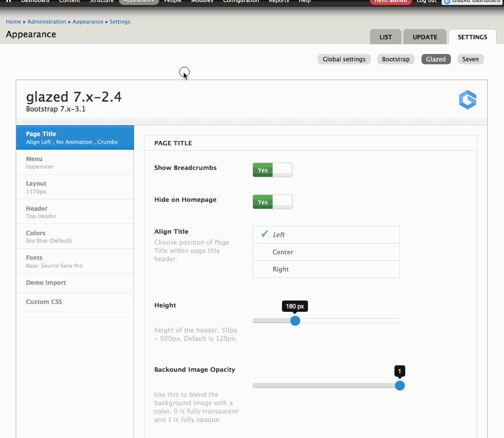Click the Settings breadcrumb link
The width and height of the screenshot is (504, 438).
[x=120, y=22]
